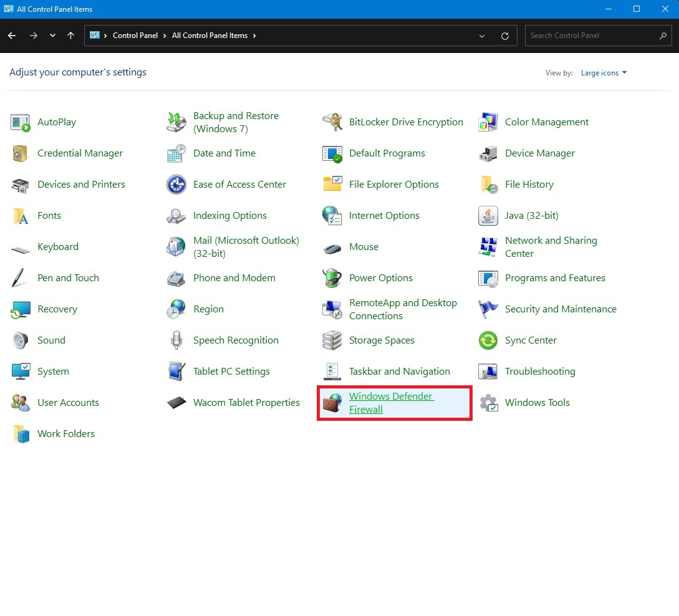Click the BitLocker Drive Encryption icon

click(x=332, y=122)
